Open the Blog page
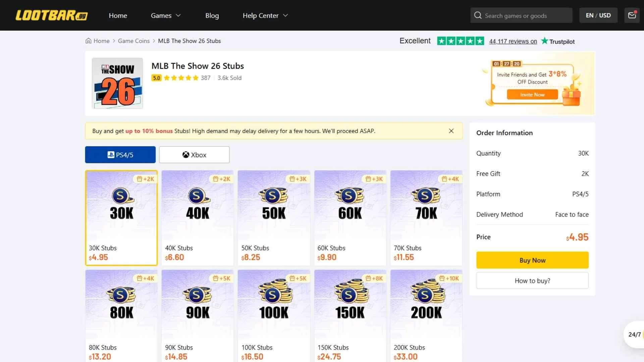 (x=212, y=15)
